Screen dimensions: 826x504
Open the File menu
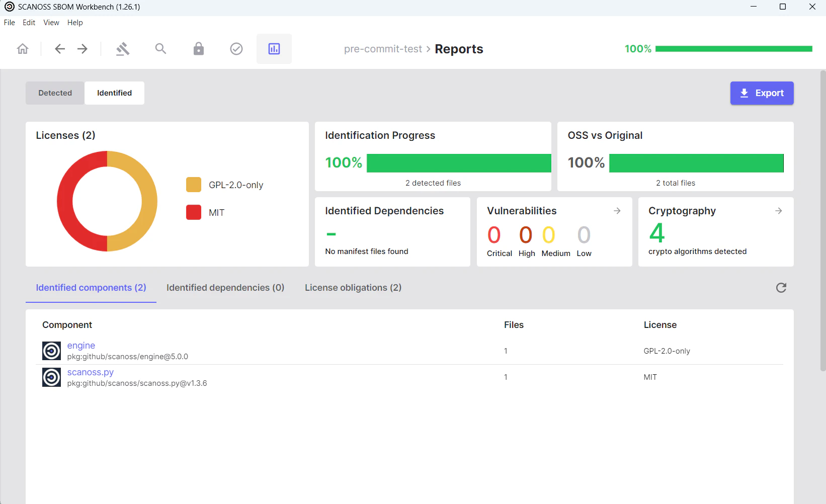pos(10,23)
